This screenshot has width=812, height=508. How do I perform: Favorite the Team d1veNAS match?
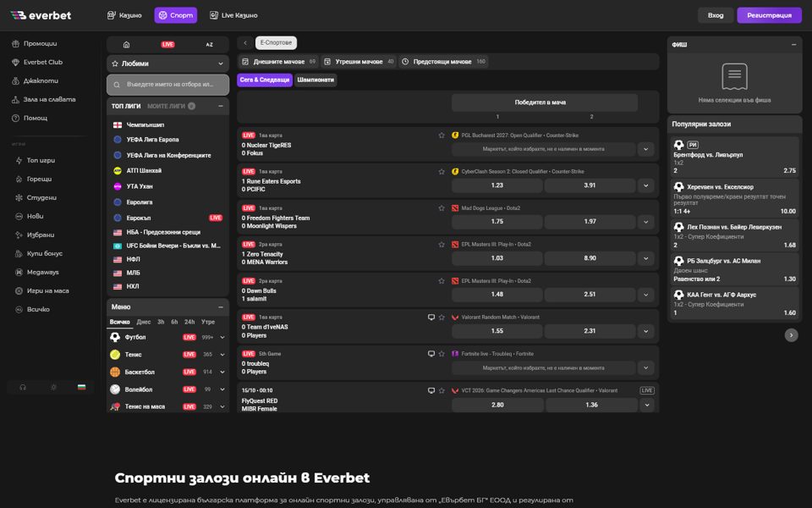point(442,317)
